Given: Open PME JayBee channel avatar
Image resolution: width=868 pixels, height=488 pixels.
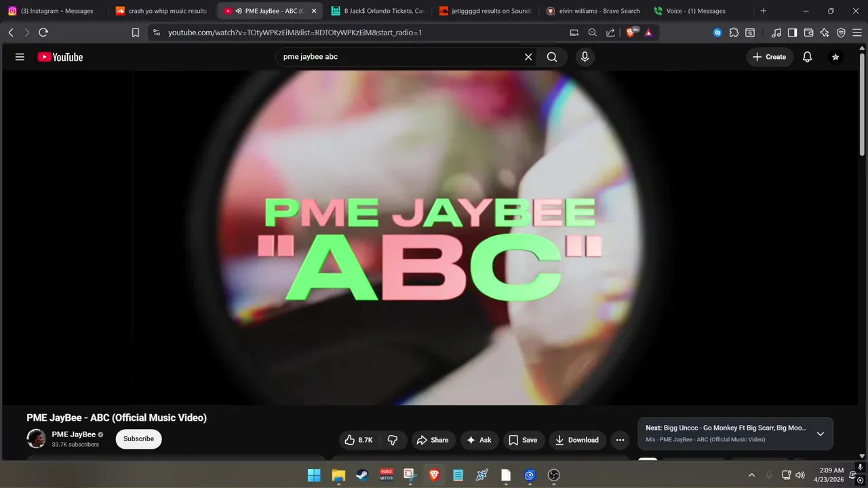Looking at the screenshot, I should pos(37,439).
